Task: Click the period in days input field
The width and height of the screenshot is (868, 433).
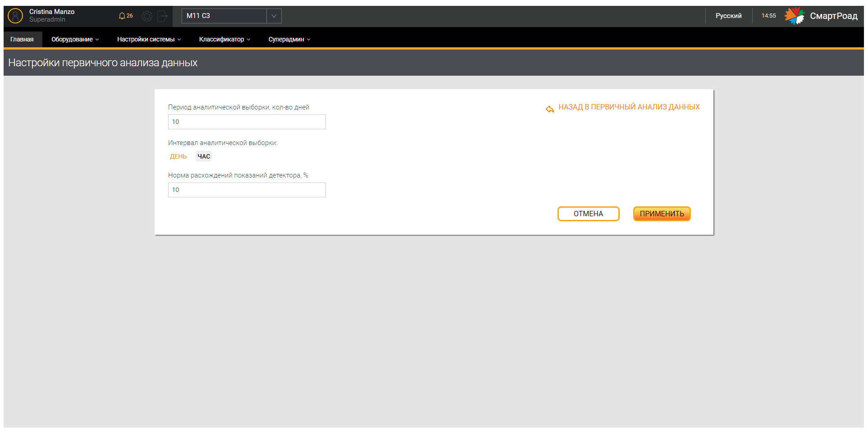Action: [x=247, y=122]
